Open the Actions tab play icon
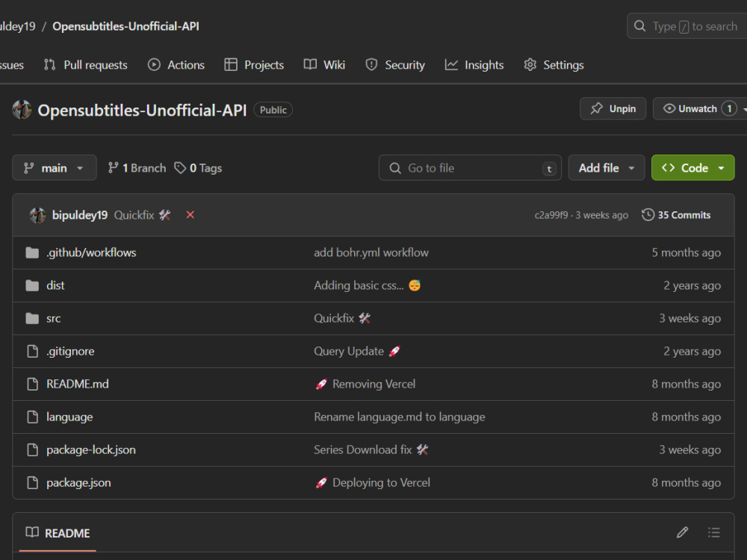 pos(155,65)
